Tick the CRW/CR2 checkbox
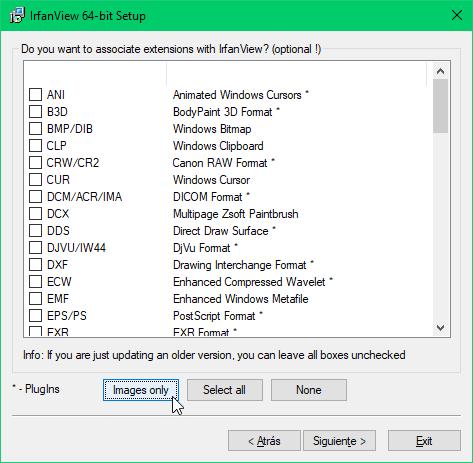473x463 pixels. click(35, 162)
